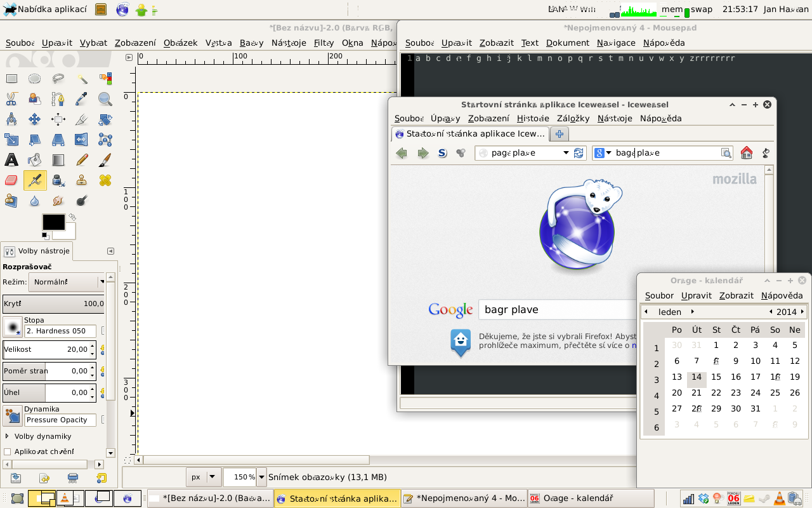Select the Flip tool in GIMP toolbox
Viewport: 812px width, 508px height.
pyautogui.click(x=82, y=139)
